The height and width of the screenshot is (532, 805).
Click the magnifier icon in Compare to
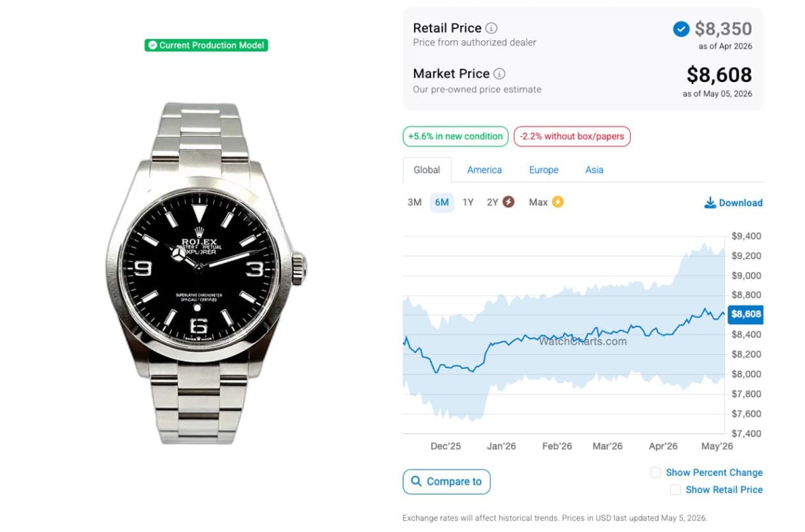click(x=417, y=481)
